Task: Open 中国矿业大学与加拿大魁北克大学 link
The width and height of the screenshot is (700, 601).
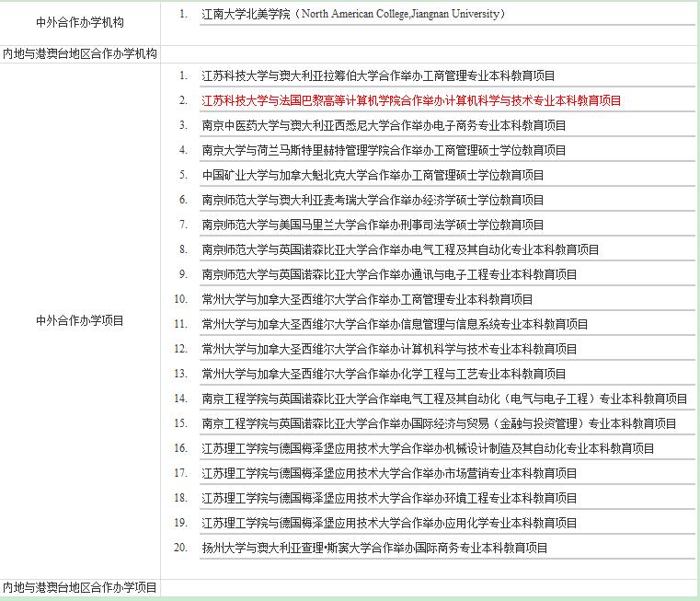Action: 373,175
